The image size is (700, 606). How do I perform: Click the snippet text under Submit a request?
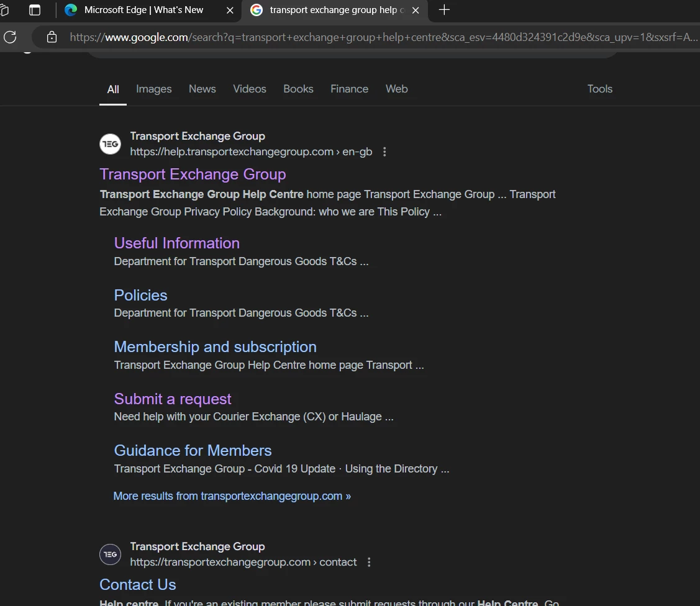pyautogui.click(x=253, y=417)
